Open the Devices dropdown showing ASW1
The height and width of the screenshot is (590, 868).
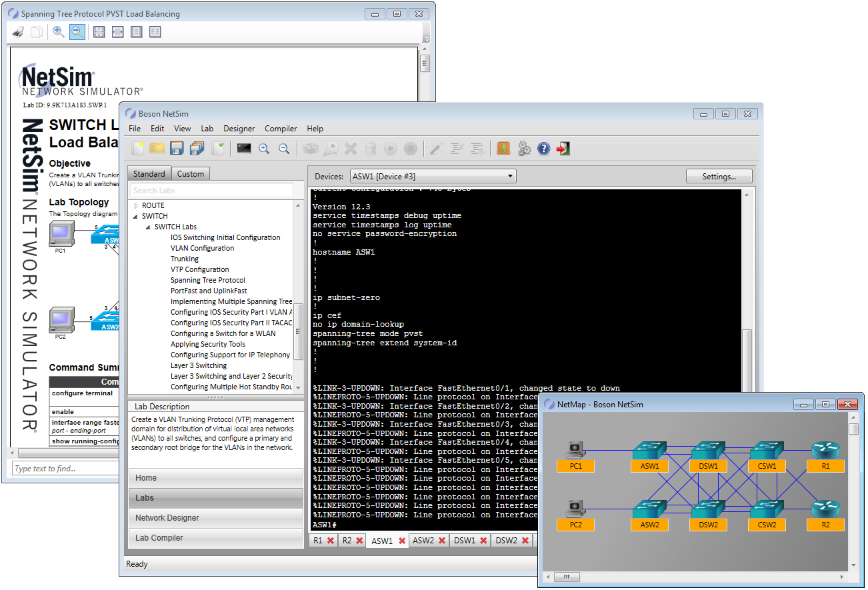[x=510, y=175]
